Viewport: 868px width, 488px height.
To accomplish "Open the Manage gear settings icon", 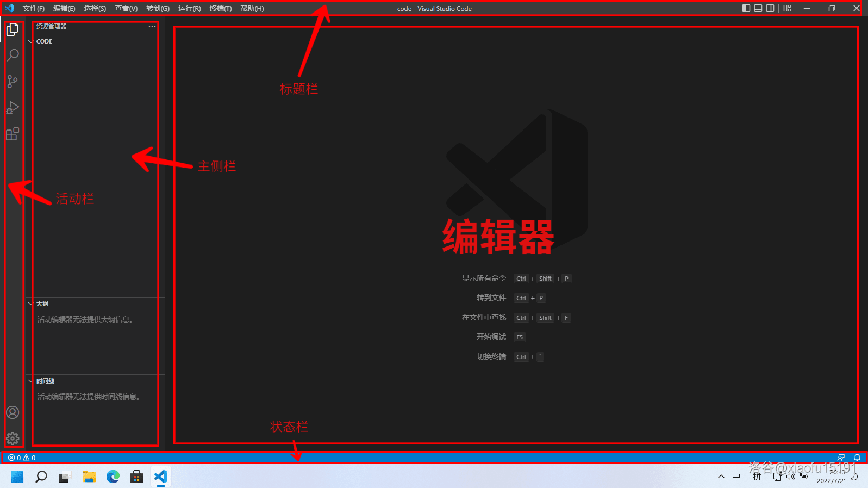I will click(x=13, y=438).
